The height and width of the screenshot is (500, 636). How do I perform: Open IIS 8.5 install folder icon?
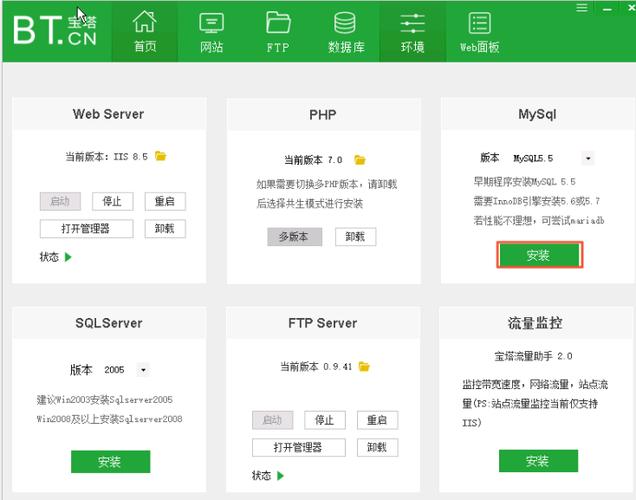coord(161,156)
